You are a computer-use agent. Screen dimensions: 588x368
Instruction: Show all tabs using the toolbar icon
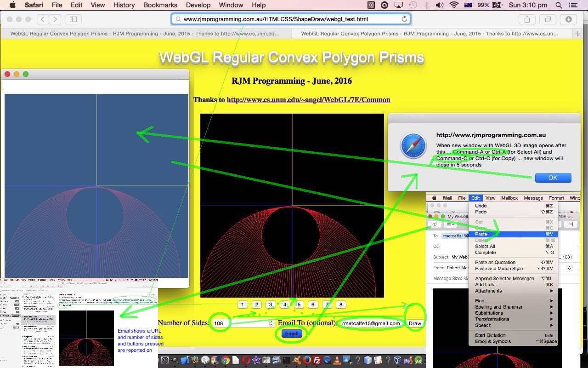(x=548, y=19)
